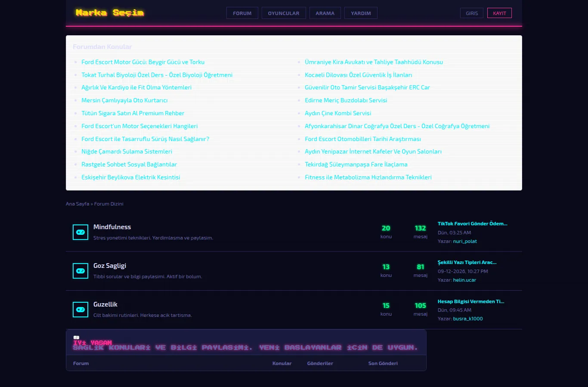588x387 pixels.
Task: Click the Mindfulness forum gamepad icon
Action: tap(80, 232)
